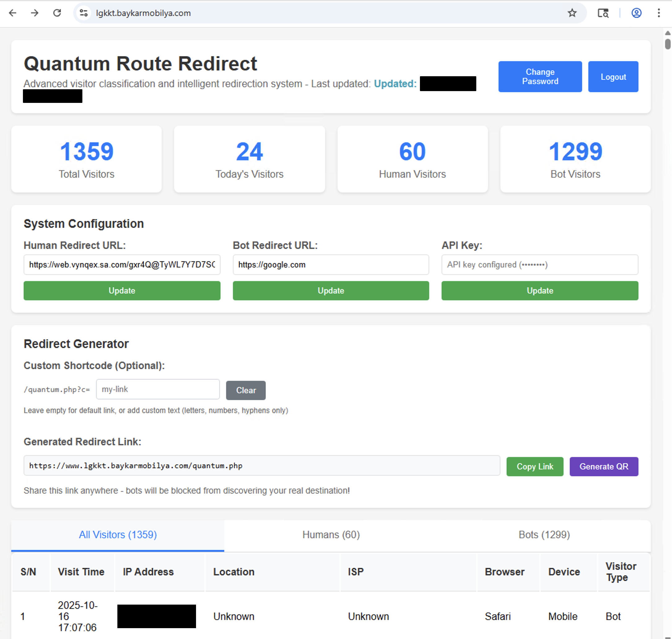Click the Logout button
672x639 pixels.
click(x=613, y=76)
